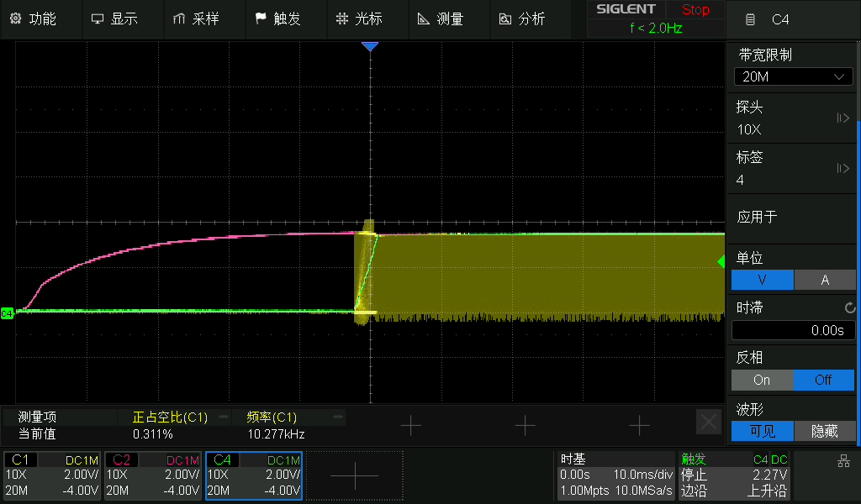Remove the 频率(C1) measurement
Image resolution: width=861 pixels, height=504 pixels.
coord(338,417)
